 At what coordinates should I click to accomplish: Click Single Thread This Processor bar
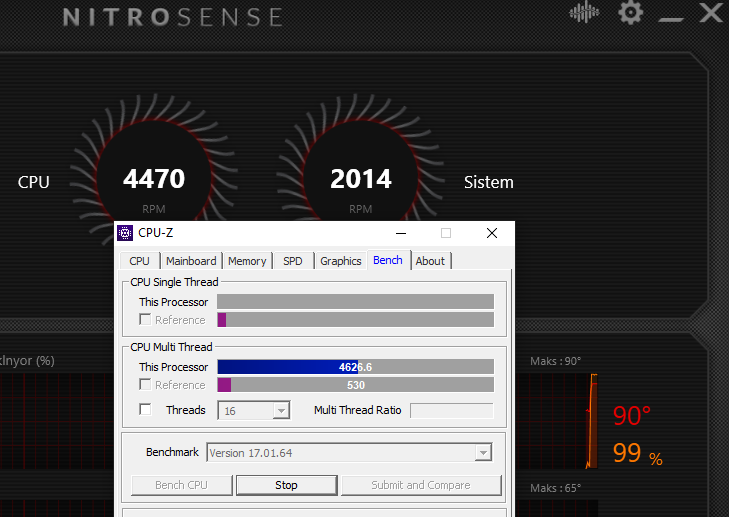point(356,302)
